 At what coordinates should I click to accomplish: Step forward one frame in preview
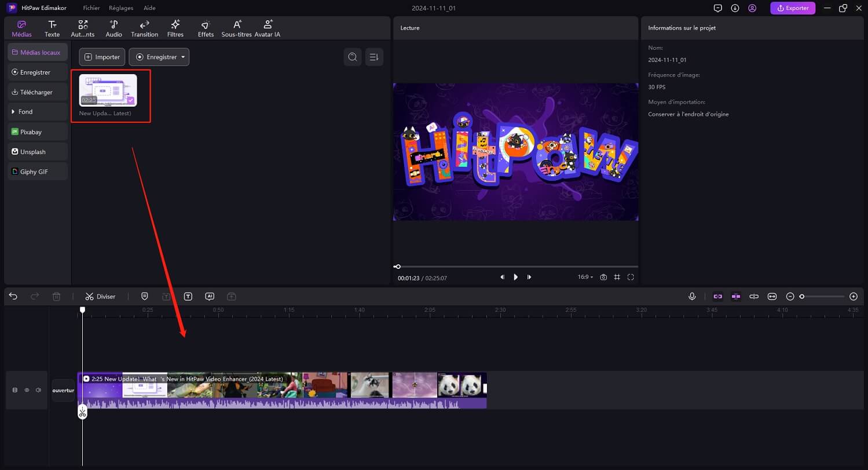pos(529,278)
